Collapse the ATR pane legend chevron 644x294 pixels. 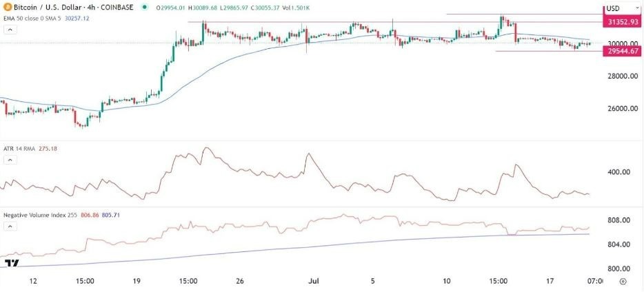tap(10, 160)
